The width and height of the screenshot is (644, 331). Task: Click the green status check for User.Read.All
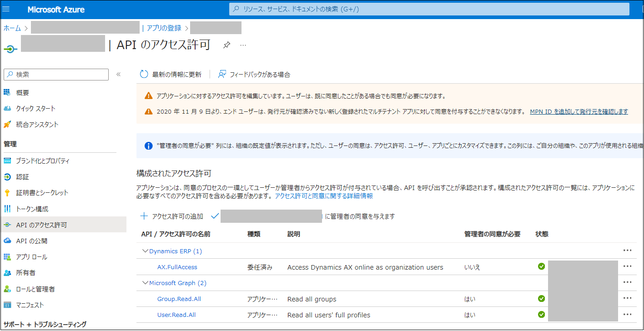[541, 315]
